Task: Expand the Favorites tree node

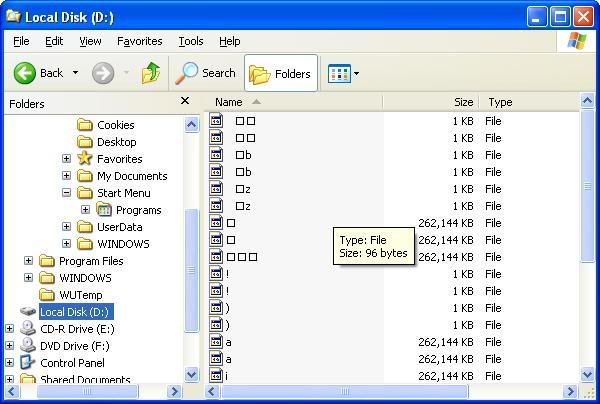Action: point(67,158)
